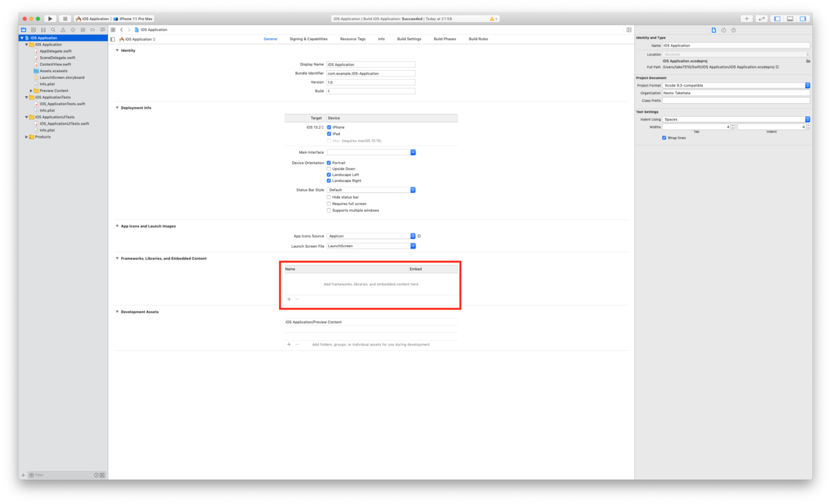Open the Report navigator speech-bubble icon

pyautogui.click(x=102, y=30)
